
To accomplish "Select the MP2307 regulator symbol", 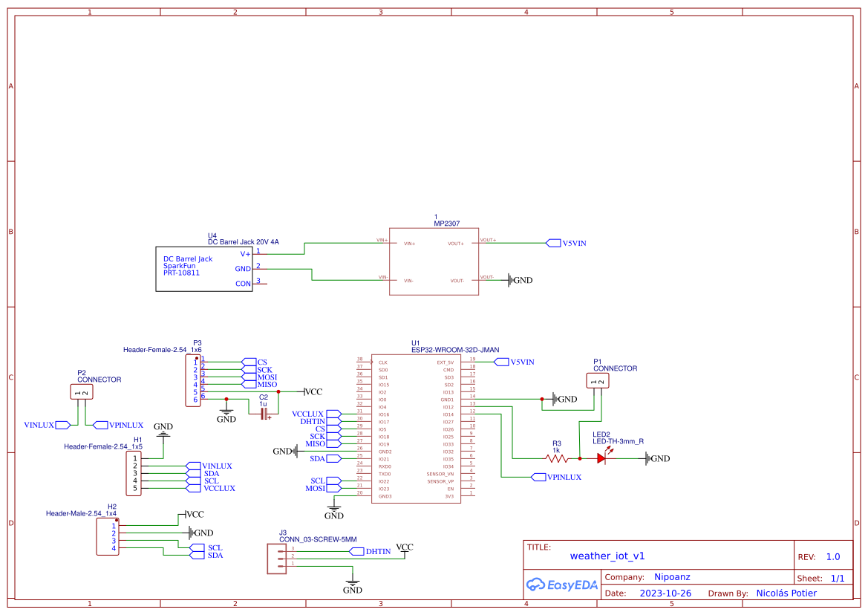I will (x=434, y=260).
